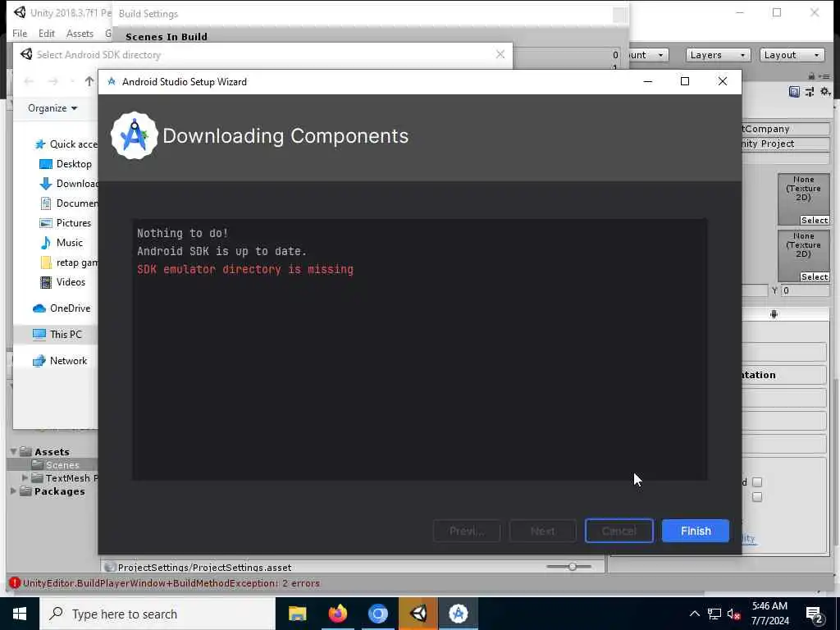Switch to Unity from taskbar
Image resolution: width=840 pixels, height=630 pixels.
[418, 614]
